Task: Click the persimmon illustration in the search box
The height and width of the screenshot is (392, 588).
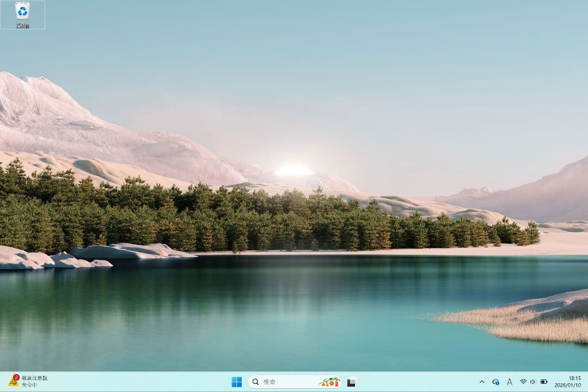Action: click(329, 382)
